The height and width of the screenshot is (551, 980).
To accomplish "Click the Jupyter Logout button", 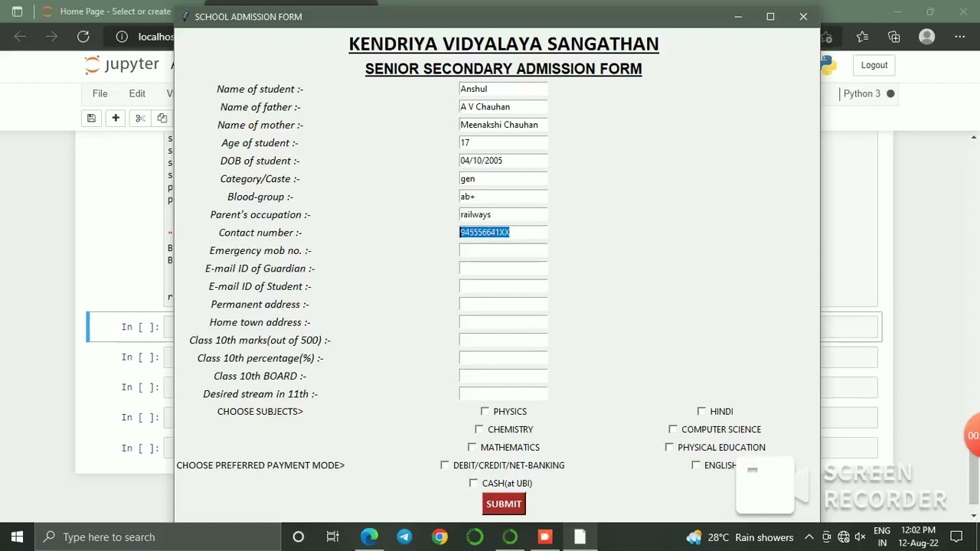I will tap(874, 65).
